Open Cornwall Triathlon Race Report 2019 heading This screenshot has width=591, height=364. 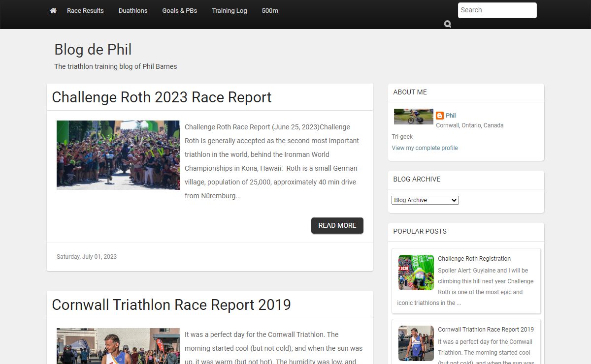point(171,305)
